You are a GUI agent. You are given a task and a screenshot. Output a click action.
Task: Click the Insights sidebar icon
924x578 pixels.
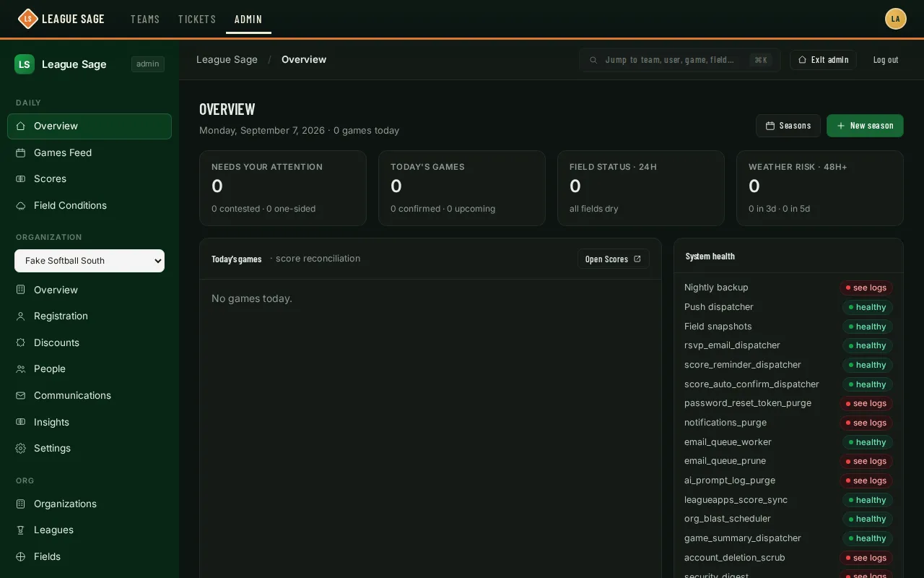coord(21,422)
